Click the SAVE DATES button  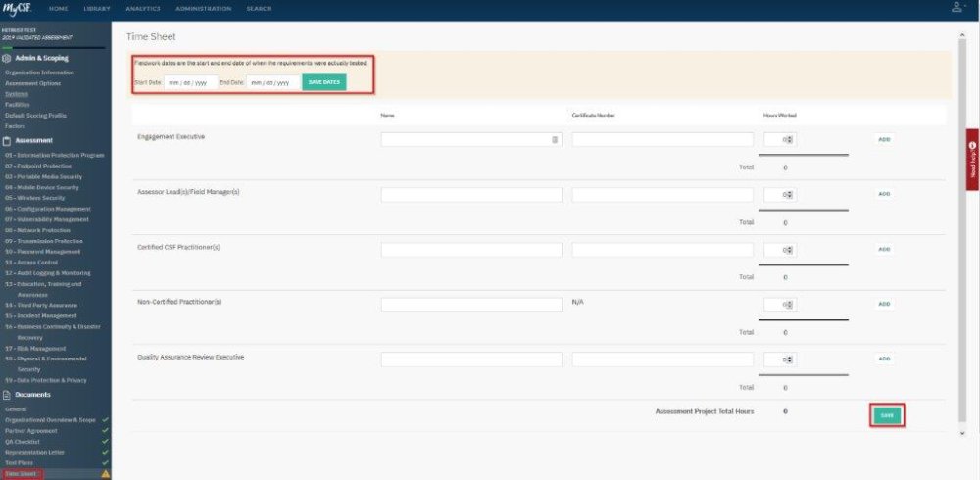323,82
